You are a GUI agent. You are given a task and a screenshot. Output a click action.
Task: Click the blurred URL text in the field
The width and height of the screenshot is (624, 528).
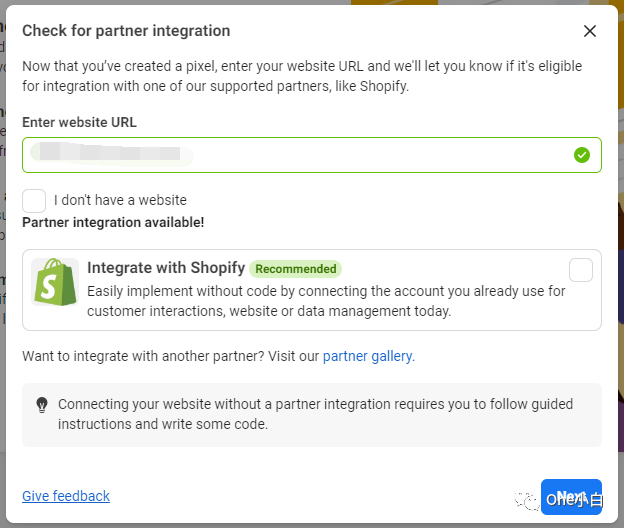coord(112,154)
